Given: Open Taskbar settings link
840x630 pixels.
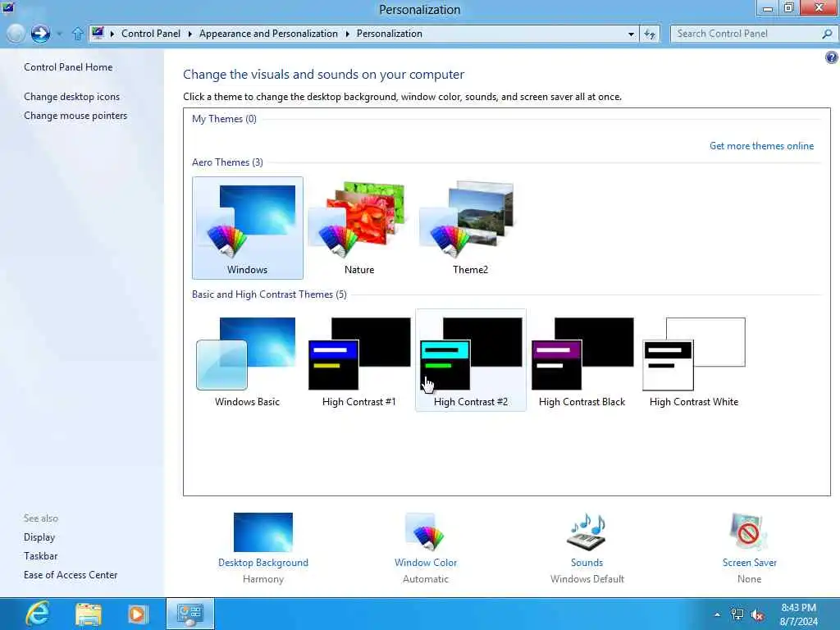Looking at the screenshot, I should click(40, 555).
